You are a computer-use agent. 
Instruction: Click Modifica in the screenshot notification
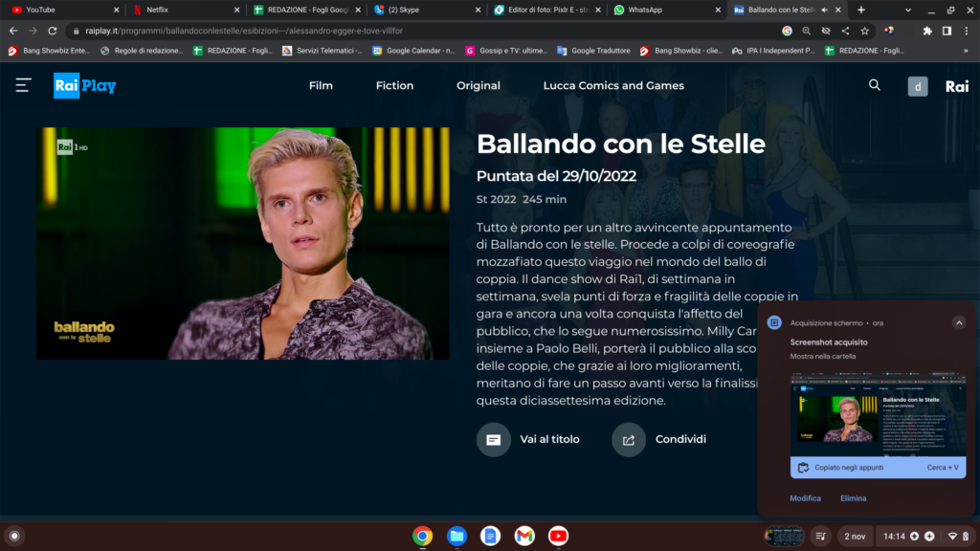[805, 498]
